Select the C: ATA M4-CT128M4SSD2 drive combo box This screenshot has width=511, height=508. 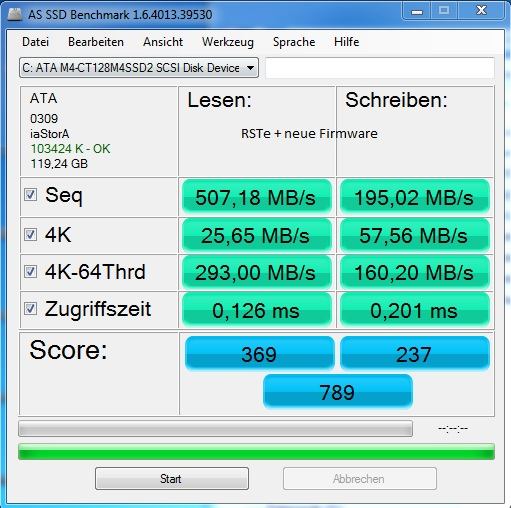[x=139, y=68]
